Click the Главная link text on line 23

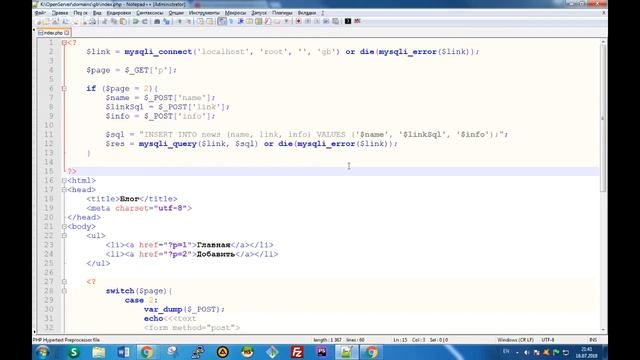pos(213,245)
